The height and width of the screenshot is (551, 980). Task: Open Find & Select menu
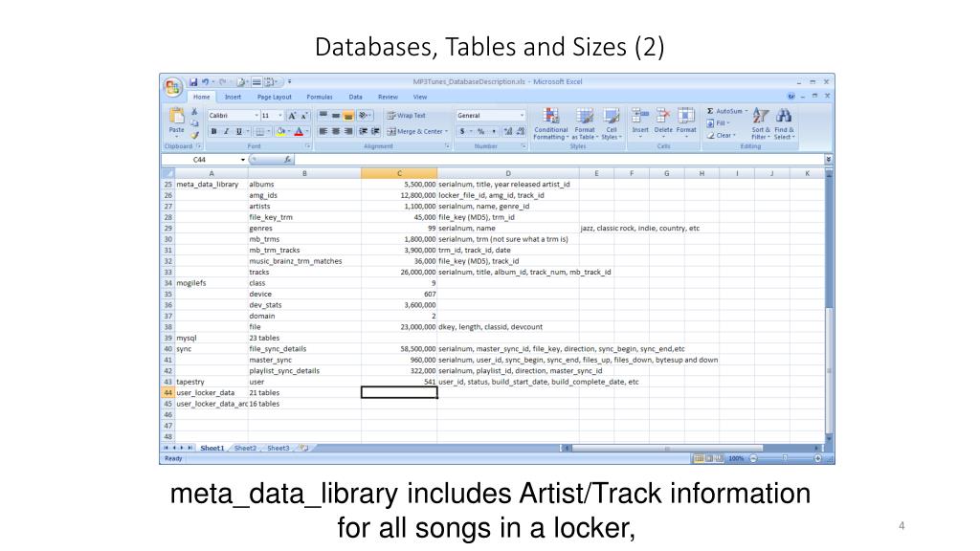784,123
